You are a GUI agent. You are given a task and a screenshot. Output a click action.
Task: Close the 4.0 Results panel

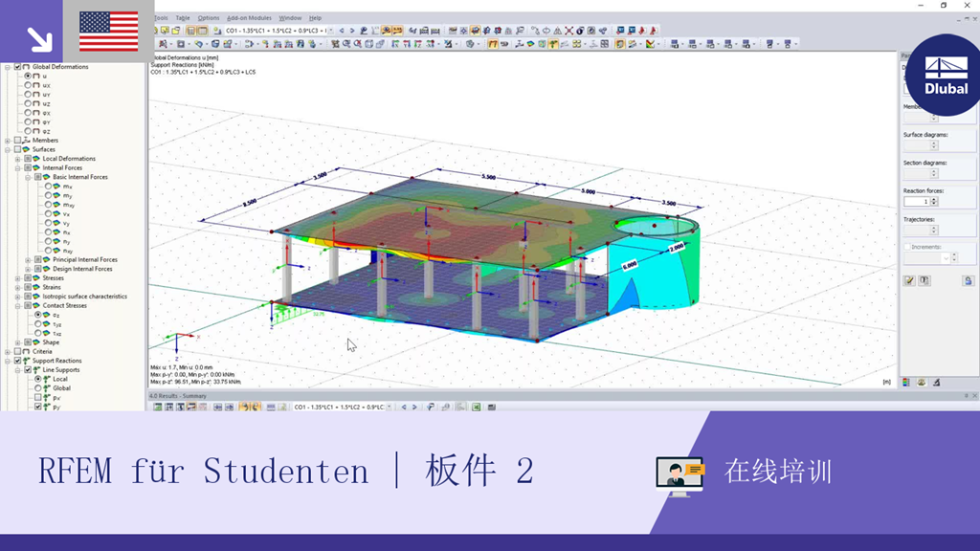point(974,396)
